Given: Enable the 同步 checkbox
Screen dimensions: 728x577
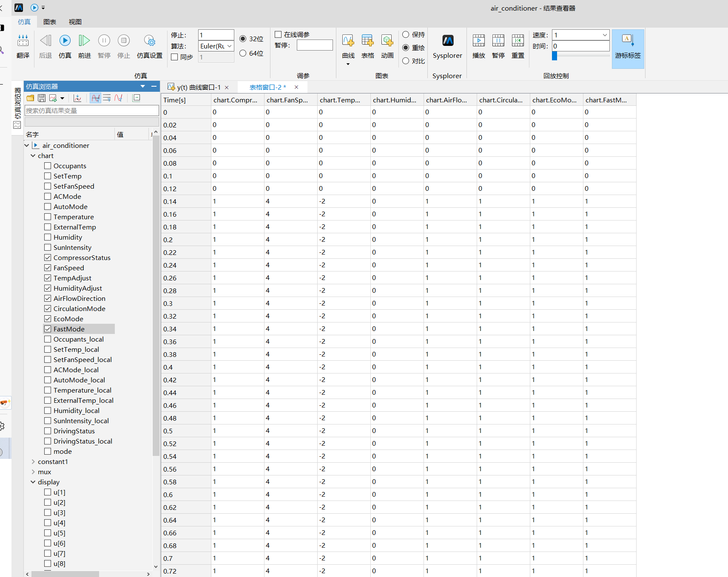Looking at the screenshot, I should [x=174, y=57].
